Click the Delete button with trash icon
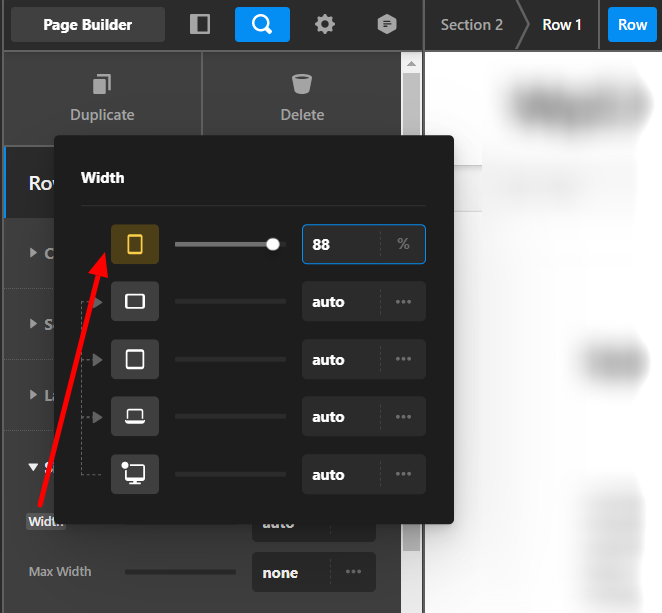This screenshot has width=662, height=613. pos(302,98)
